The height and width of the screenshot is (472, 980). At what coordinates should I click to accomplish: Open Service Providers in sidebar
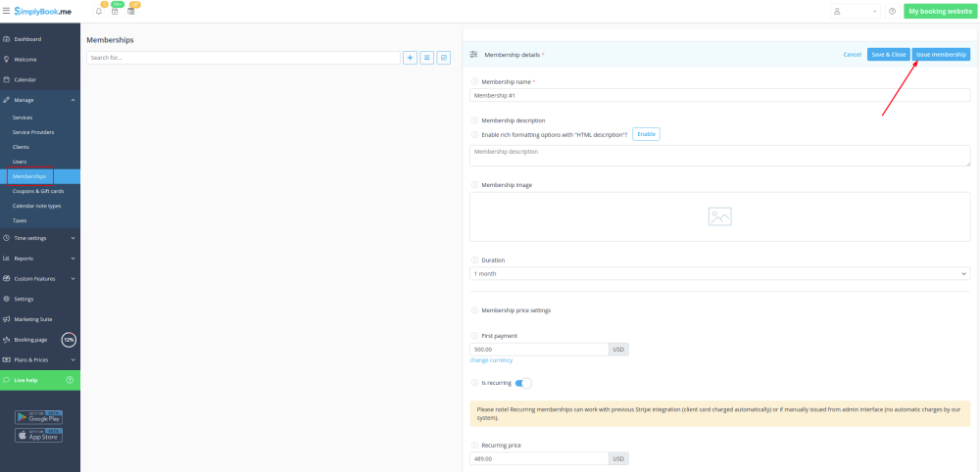[x=33, y=132]
